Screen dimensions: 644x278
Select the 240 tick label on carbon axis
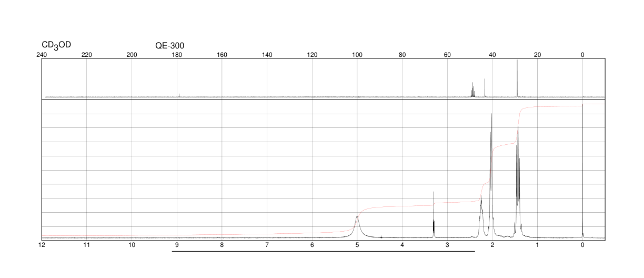[x=42, y=55]
